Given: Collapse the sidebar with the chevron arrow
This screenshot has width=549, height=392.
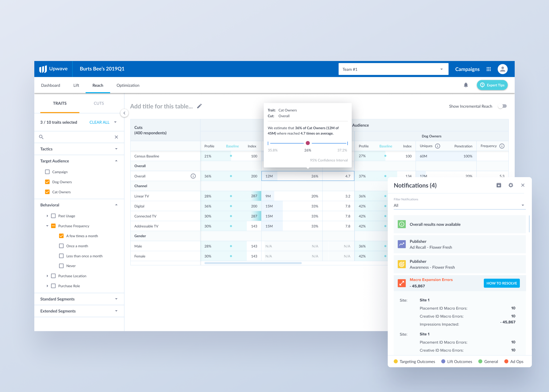Looking at the screenshot, I should click(x=124, y=113).
